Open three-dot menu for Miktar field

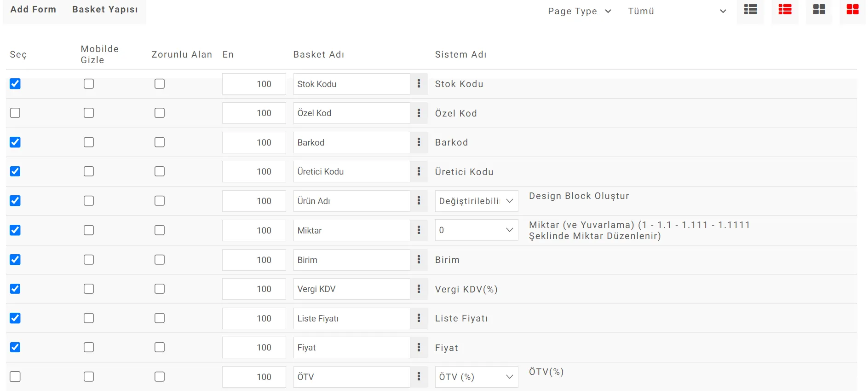tap(419, 230)
